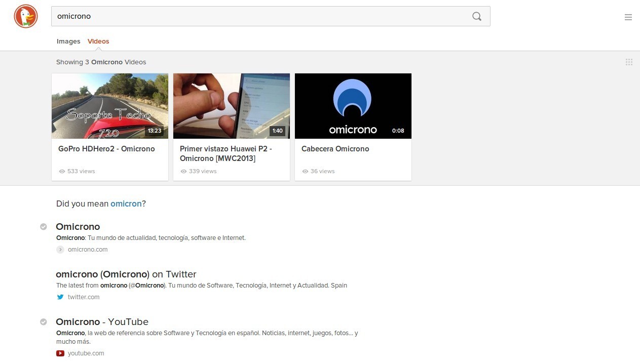Click the Cabecera Omicrono video thumbnail
The height and width of the screenshot is (364, 640).
(x=353, y=105)
